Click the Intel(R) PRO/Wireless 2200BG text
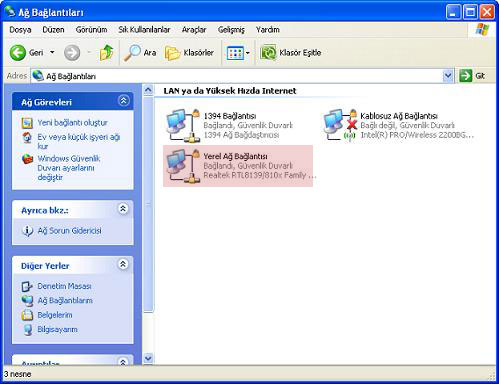499x384 pixels. point(417,135)
